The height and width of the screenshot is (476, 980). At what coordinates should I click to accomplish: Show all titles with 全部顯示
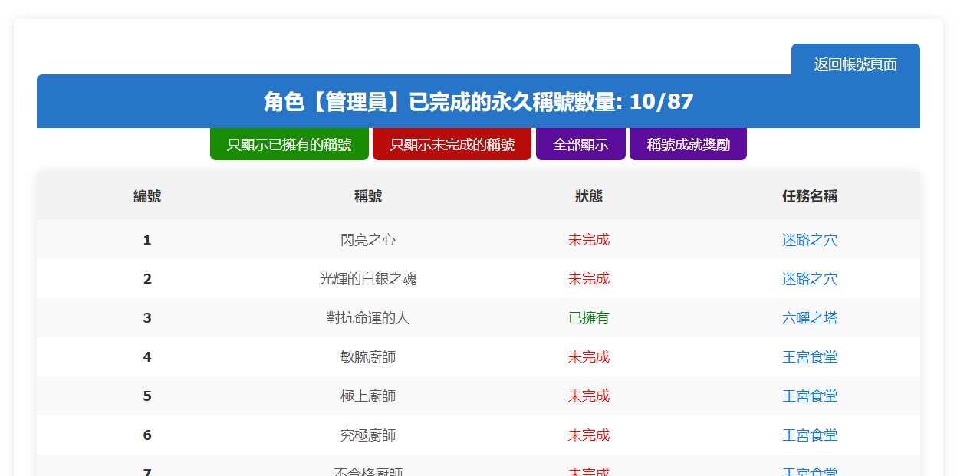tap(580, 144)
